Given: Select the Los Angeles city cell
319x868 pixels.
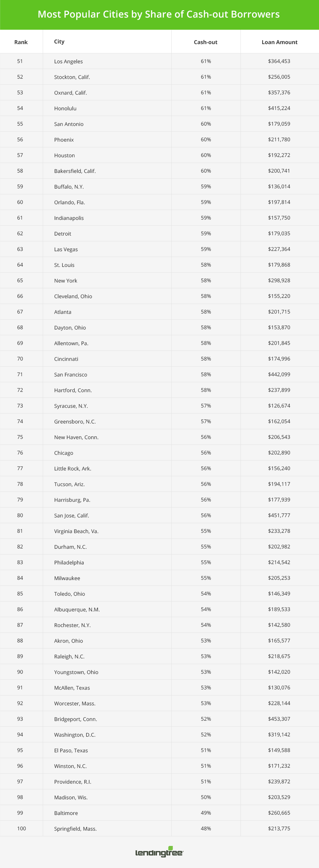Looking at the screenshot, I should point(68,61).
